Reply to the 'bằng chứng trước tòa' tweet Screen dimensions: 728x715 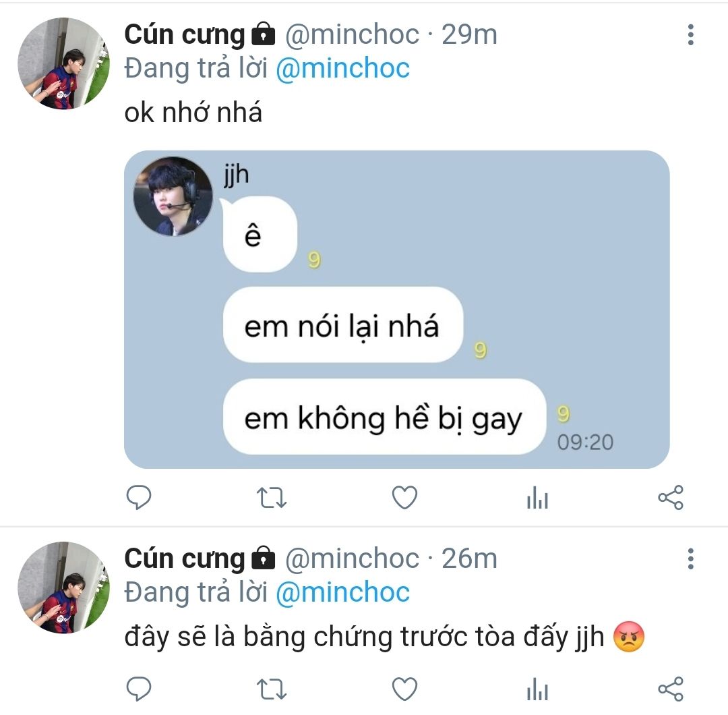[x=139, y=689]
